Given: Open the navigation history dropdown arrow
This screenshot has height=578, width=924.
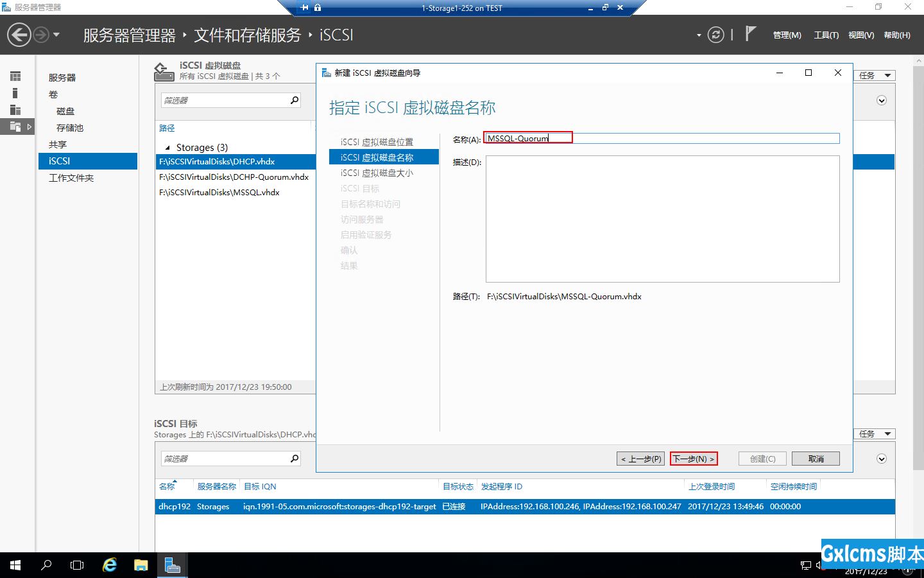Looking at the screenshot, I should [56, 35].
